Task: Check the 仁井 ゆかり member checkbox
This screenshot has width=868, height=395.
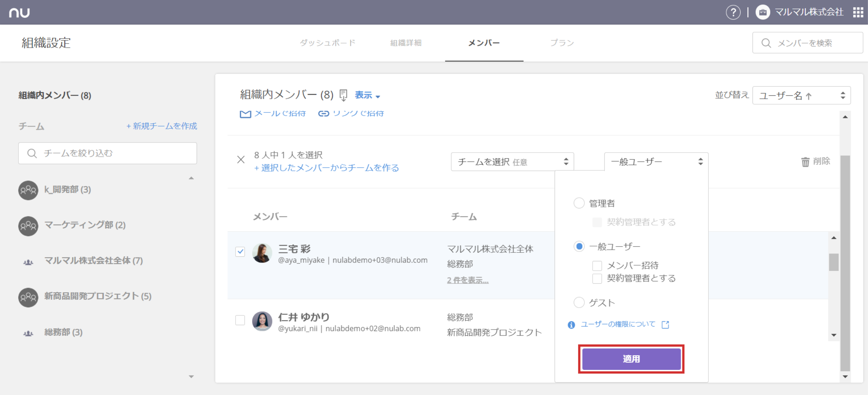Action: (x=240, y=320)
